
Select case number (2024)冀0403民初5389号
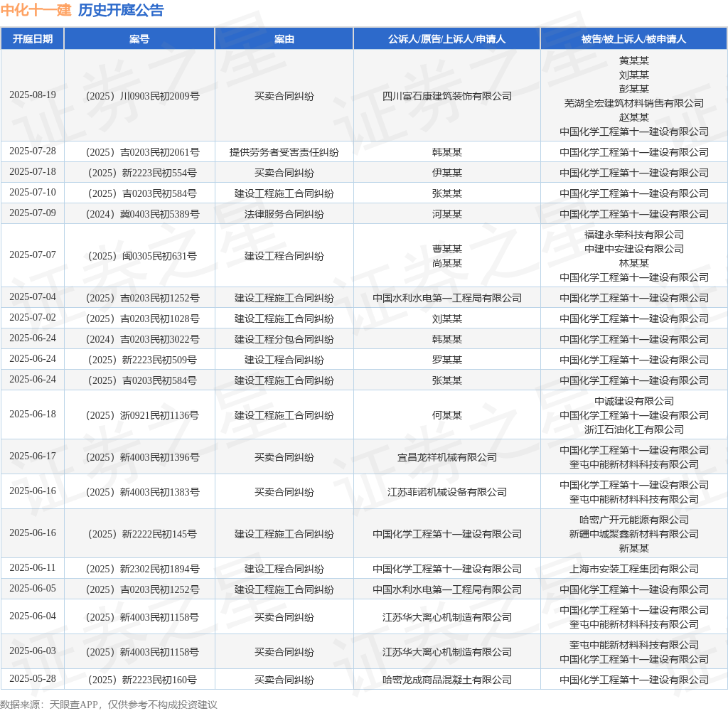[x=142, y=214]
